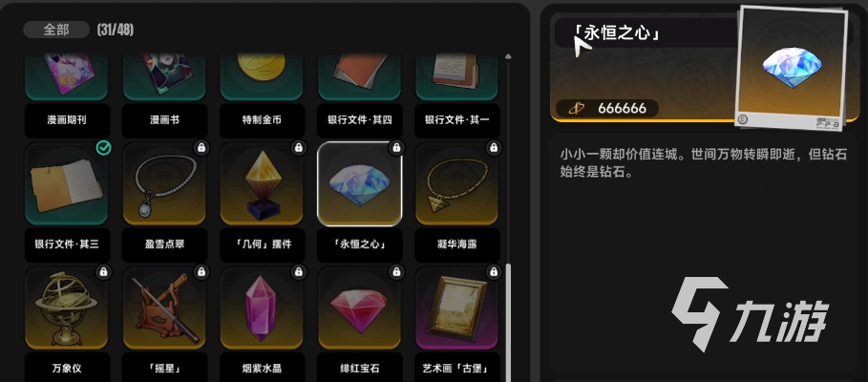Select the 艺术画「古堡」framed painting

click(x=457, y=308)
